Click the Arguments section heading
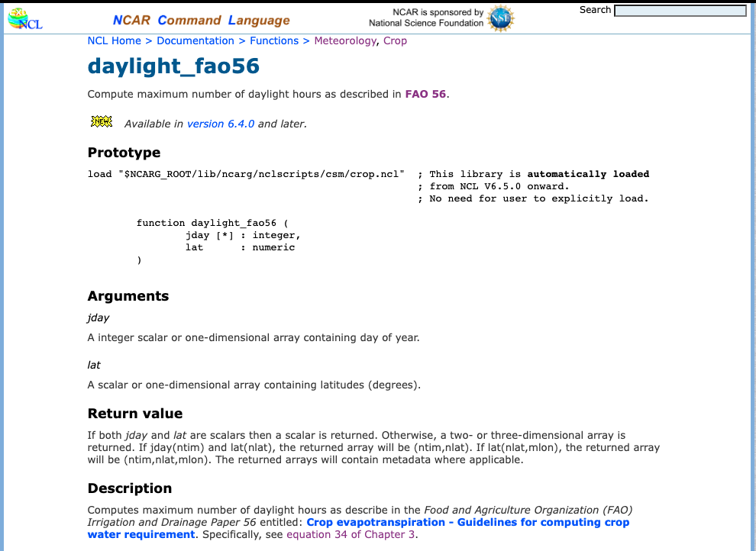Viewport: 756px width, 551px height. [x=128, y=296]
